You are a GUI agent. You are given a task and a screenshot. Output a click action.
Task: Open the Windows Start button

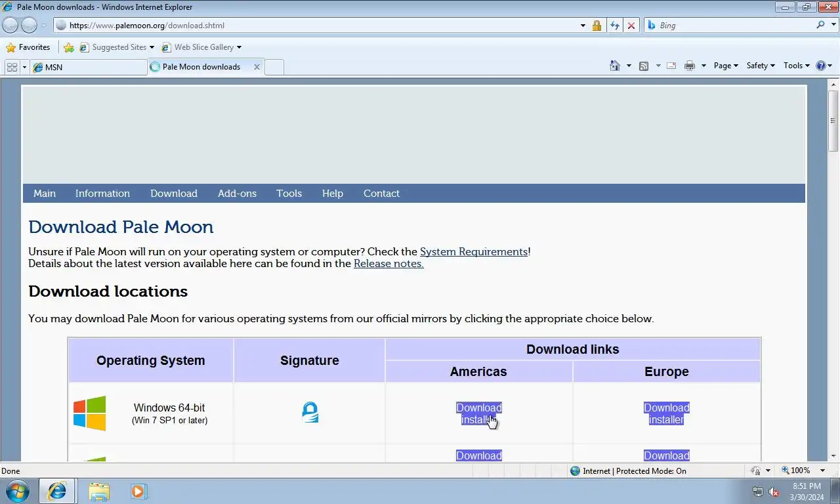(x=18, y=491)
